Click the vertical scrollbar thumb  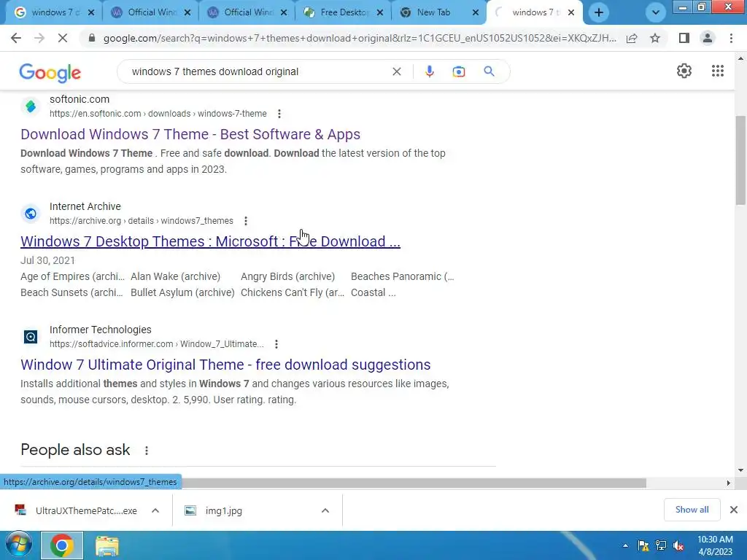pyautogui.click(x=740, y=160)
